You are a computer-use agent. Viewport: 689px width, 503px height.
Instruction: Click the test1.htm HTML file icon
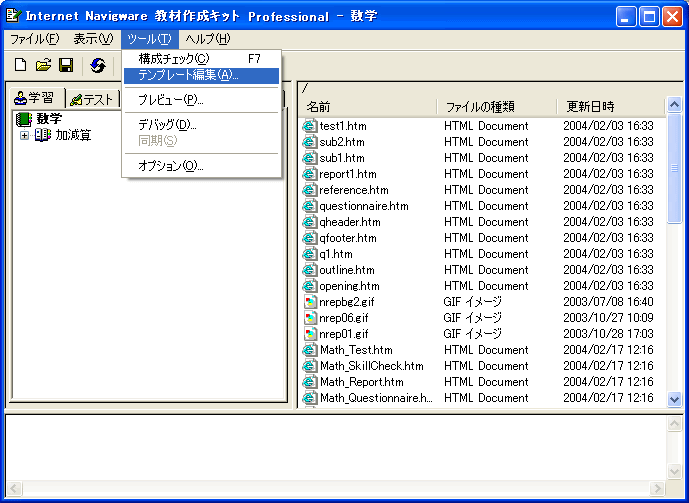pyautogui.click(x=310, y=126)
